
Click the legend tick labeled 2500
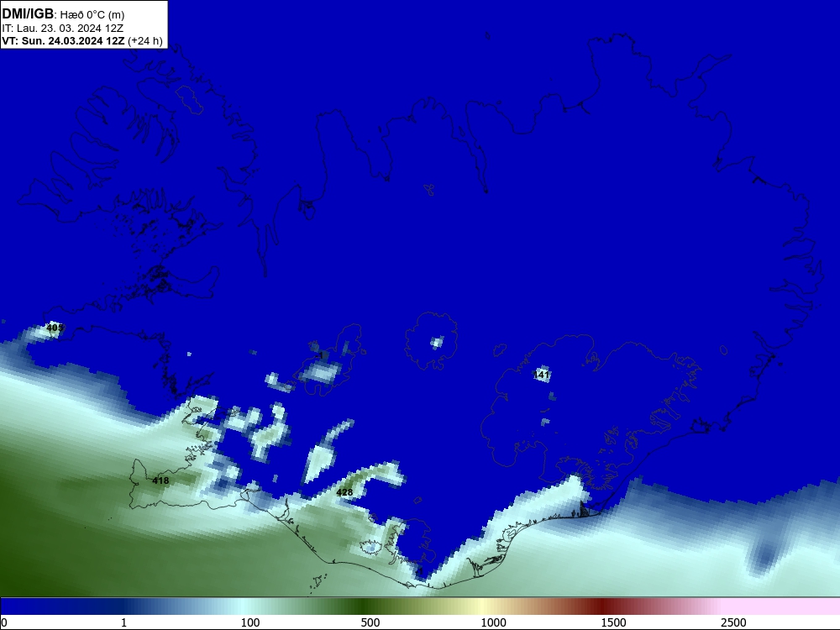733,622
